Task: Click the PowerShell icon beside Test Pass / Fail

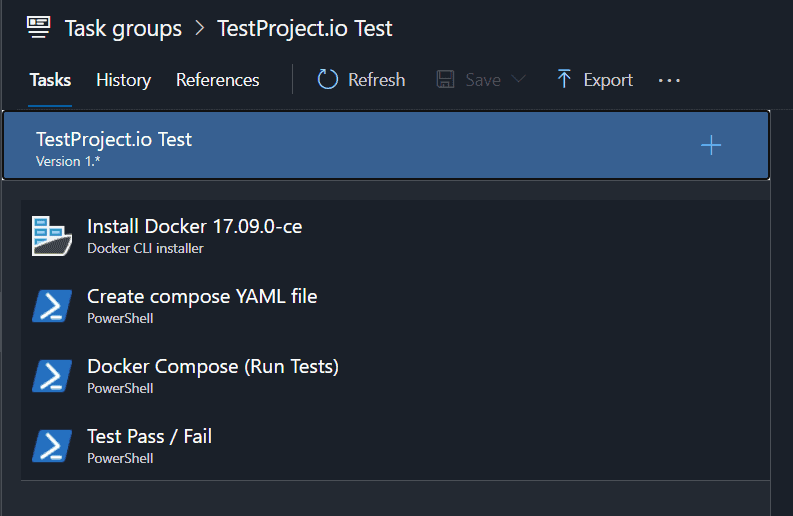Action: click(52, 446)
